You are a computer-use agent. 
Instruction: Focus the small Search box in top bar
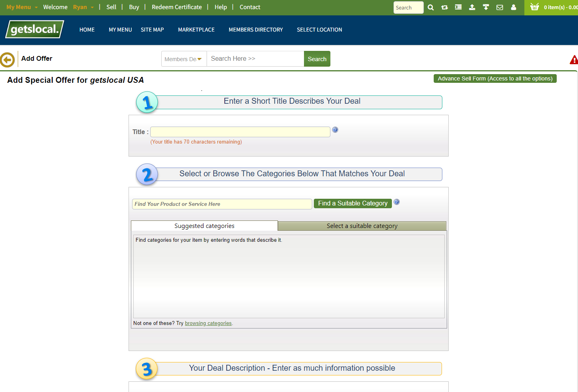[x=408, y=7]
